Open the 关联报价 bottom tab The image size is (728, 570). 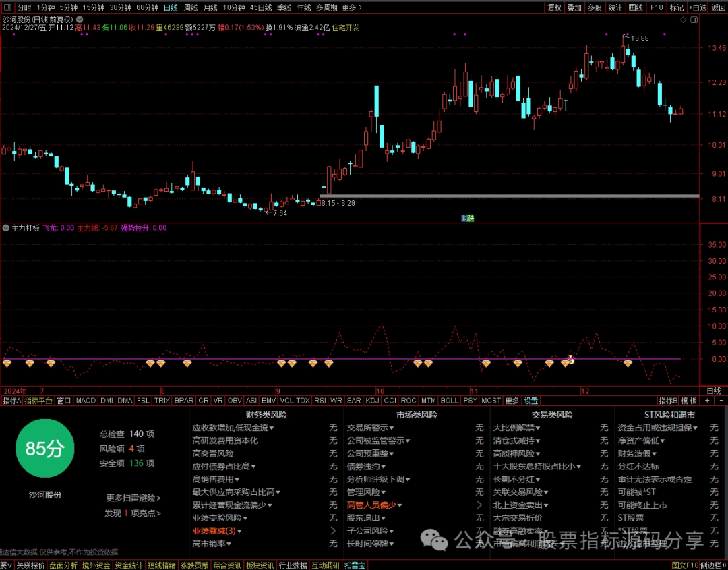30,565
